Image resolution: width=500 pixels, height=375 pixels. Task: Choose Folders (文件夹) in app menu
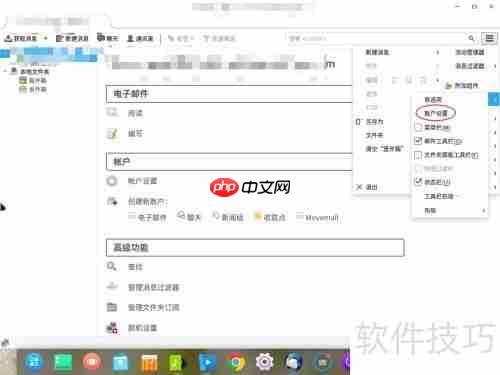(375, 135)
